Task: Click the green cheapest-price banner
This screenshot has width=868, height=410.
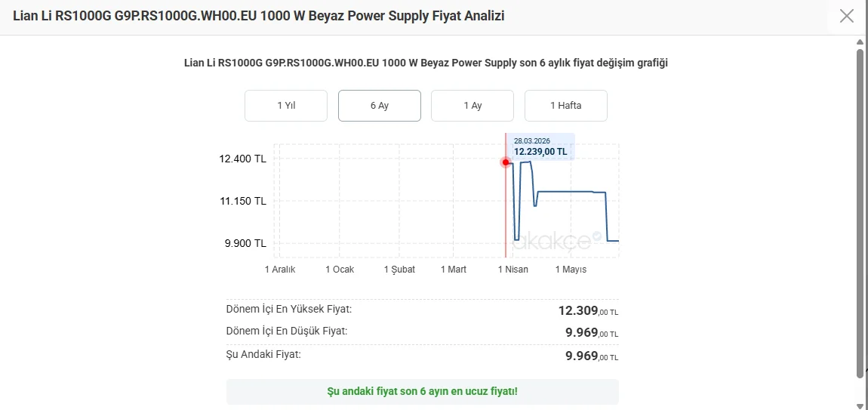Action: click(423, 392)
